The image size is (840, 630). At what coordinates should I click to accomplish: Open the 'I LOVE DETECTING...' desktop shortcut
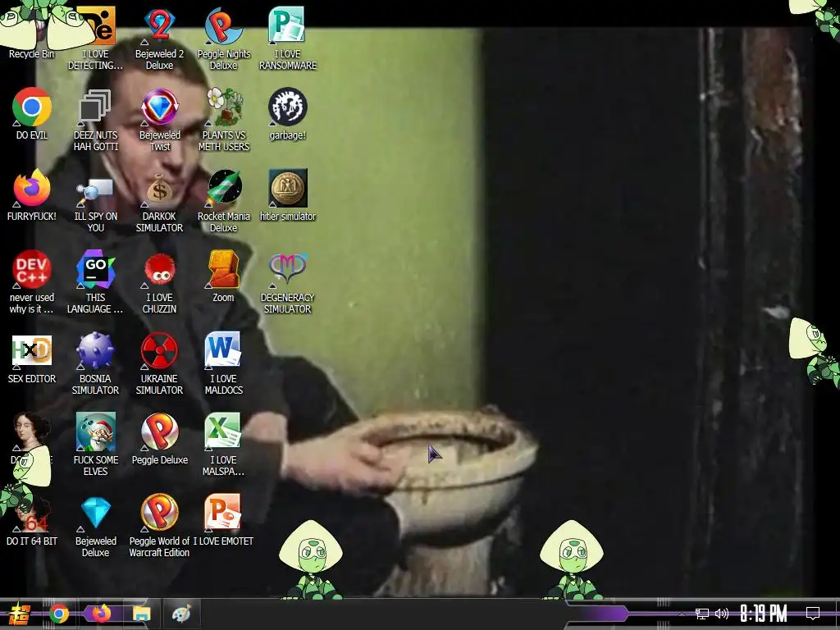[95, 39]
